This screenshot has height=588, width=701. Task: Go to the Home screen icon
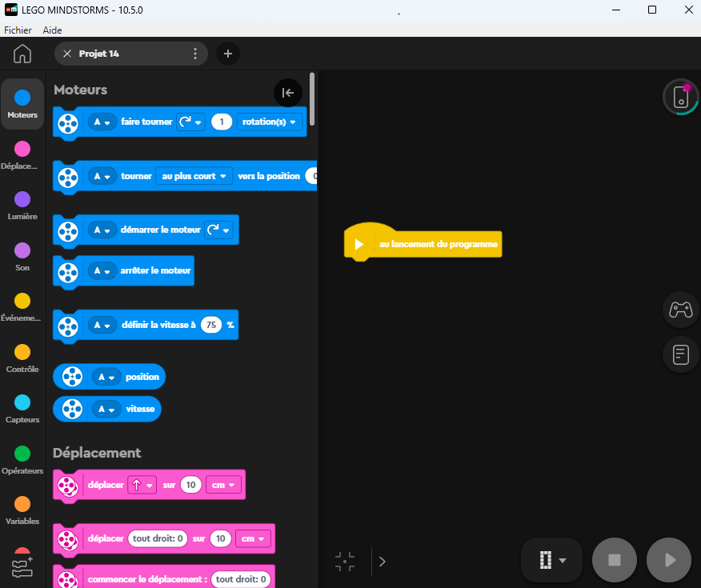click(22, 54)
